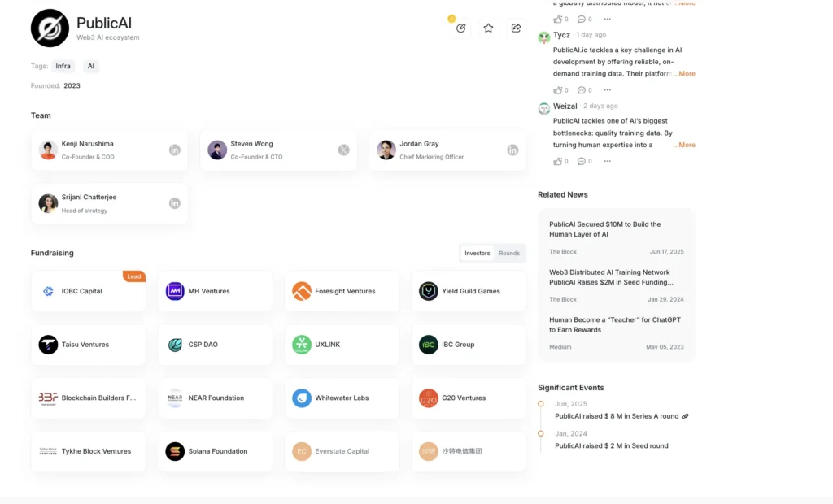The height and width of the screenshot is (504, 833).
Task: Star PublicAI as a favorite
Action: (488, 28)
